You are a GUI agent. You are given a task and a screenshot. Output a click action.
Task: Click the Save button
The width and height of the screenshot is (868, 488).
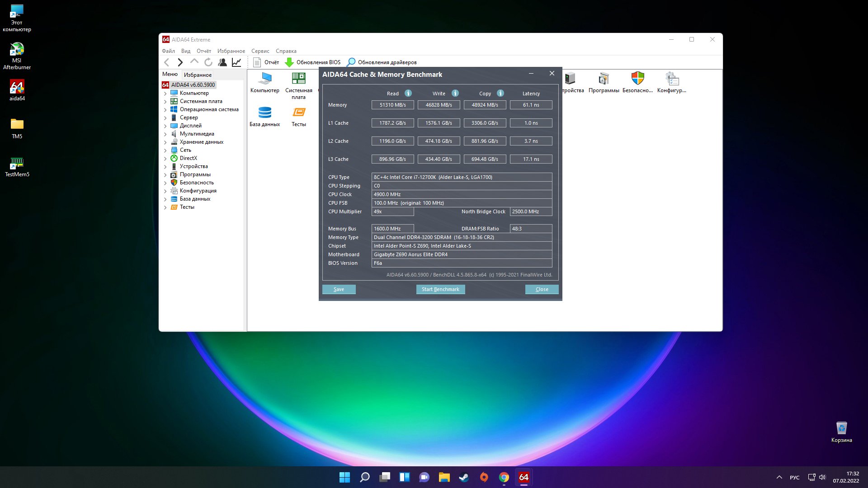coord(339,289)
